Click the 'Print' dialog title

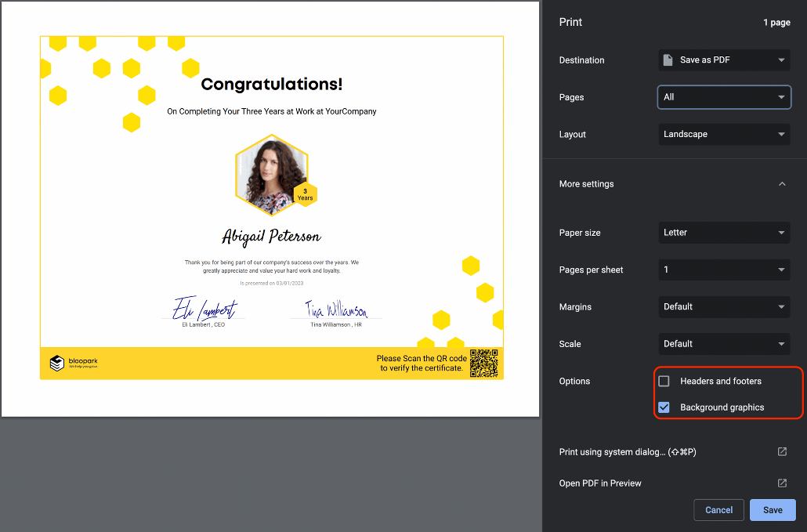pos(570,22)
